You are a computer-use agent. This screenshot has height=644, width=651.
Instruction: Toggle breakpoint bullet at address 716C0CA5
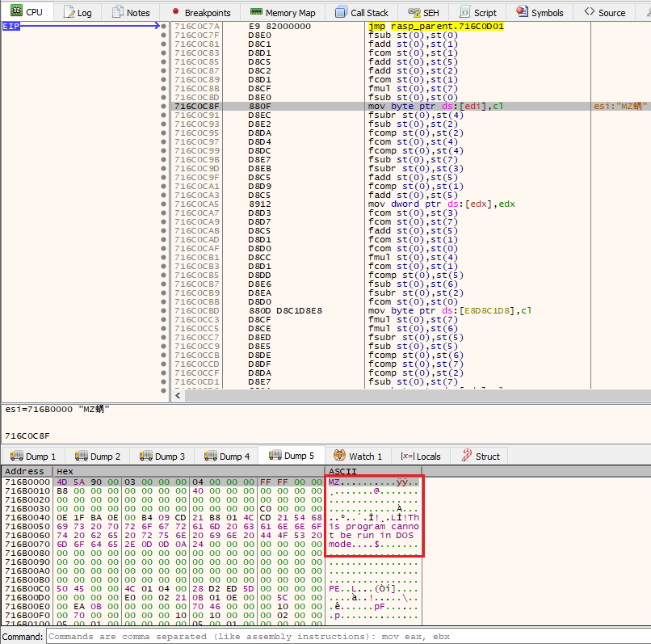tap(164, 204)
